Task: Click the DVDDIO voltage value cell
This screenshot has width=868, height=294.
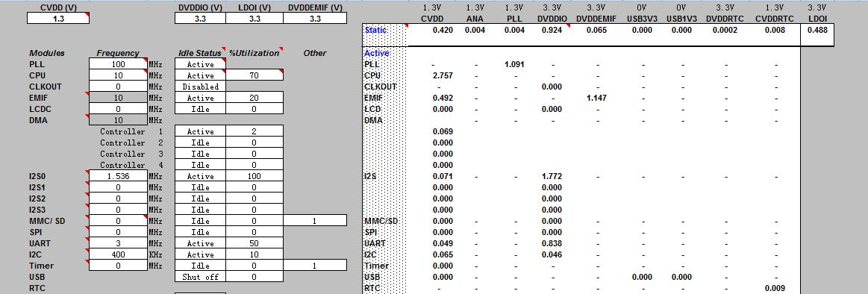Action: (200, 18)
